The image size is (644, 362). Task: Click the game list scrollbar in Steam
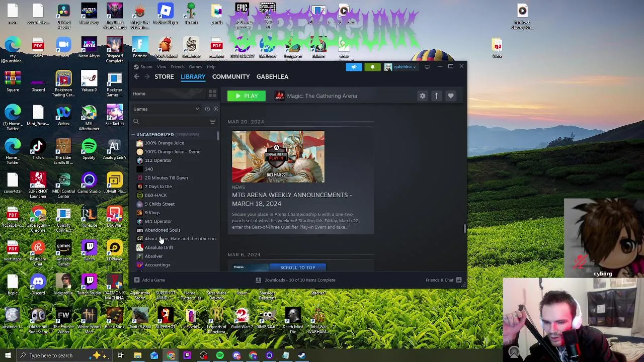218,136
